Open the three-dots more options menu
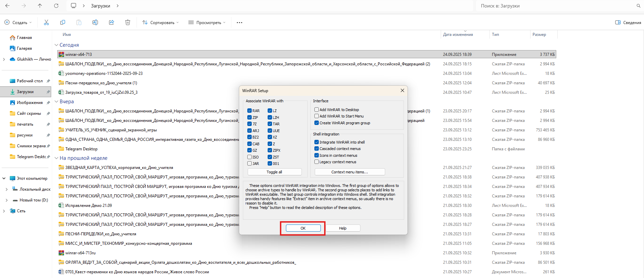 [240, 23]
